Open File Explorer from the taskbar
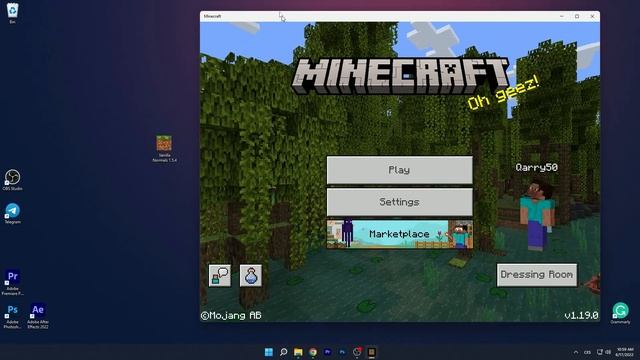 298,352
